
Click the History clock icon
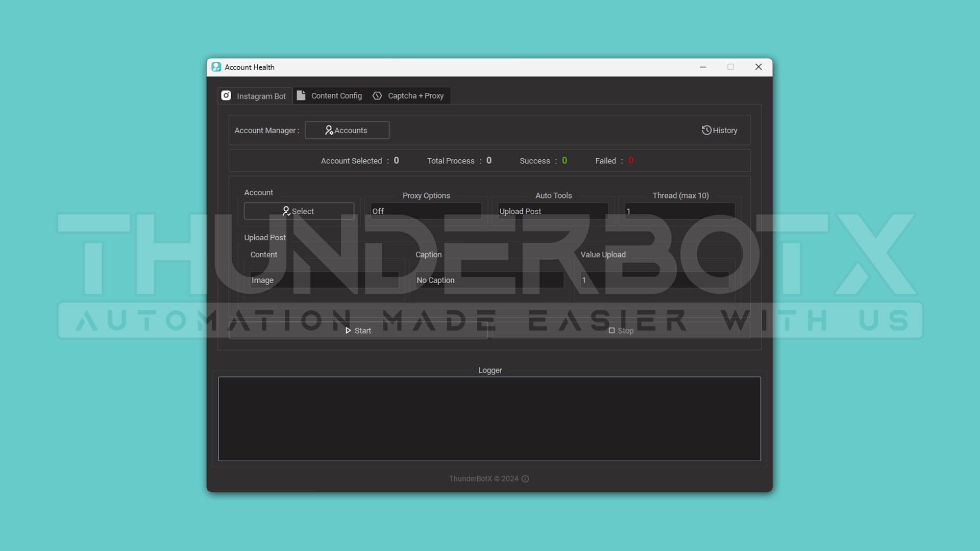[x=706, y=130]
